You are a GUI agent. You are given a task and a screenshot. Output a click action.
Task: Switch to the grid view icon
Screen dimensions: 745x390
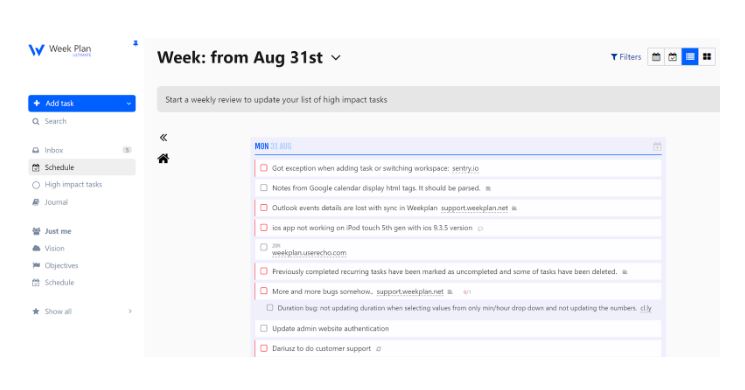tap(707, 57)
